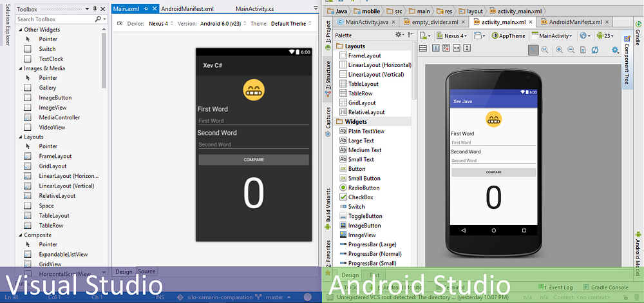Collapse Other Widgets group in Toolbox
The image size is (644, 303).
pos(21,30)
